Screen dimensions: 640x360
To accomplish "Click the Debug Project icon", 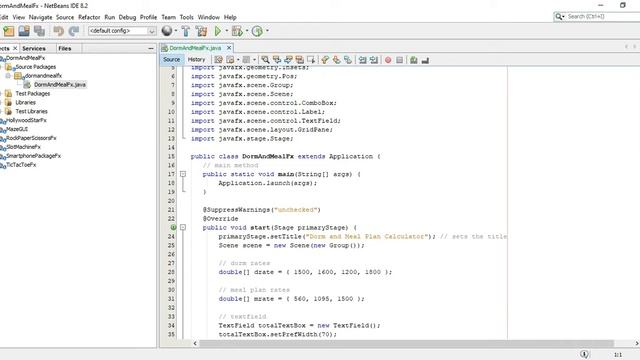I will 237,31.
